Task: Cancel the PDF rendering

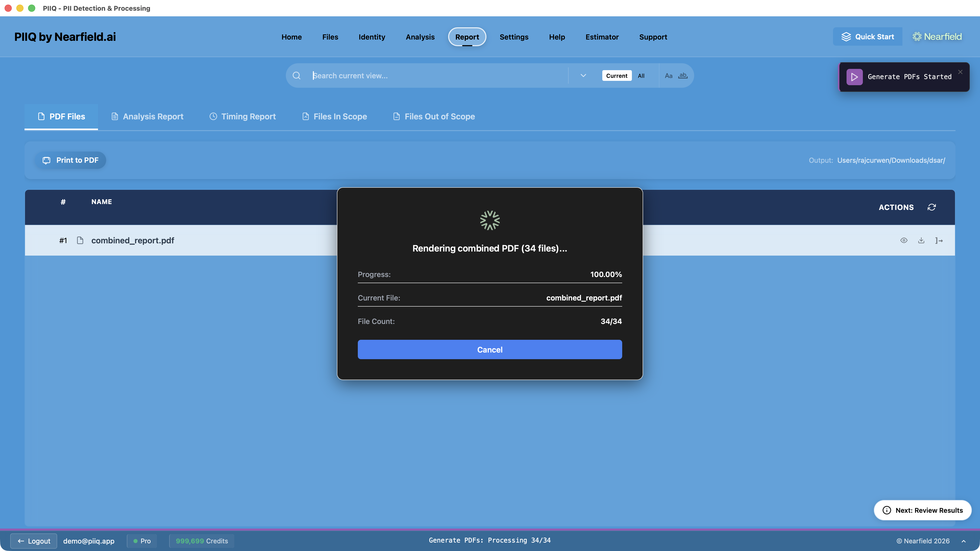Action: [490, 349]
